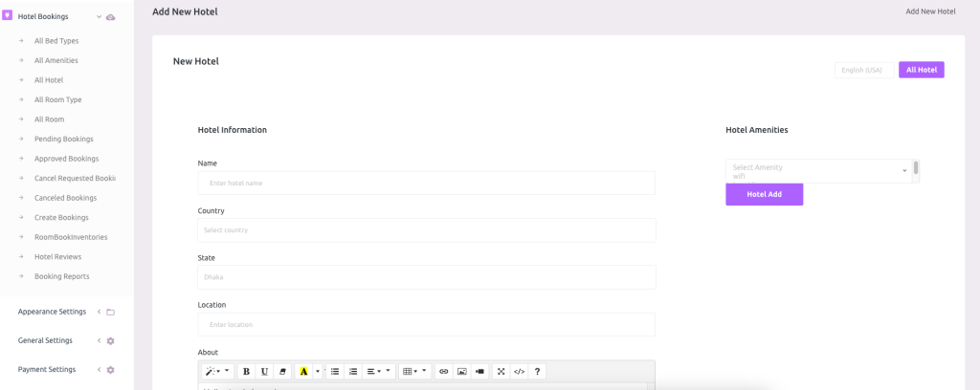Insert an unordered bullet list

[x=335, y=371]
